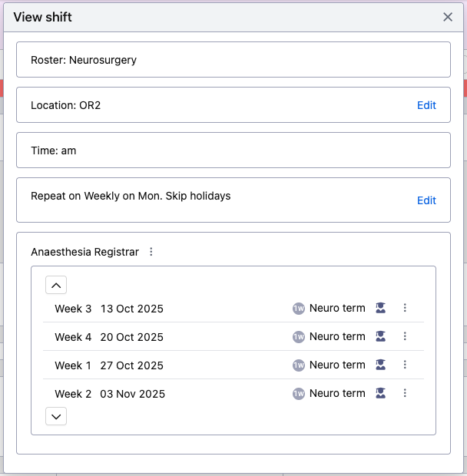The image size is (467, 476).
Task: Open the Week 4 row options menu
Action: click(405, 336)
